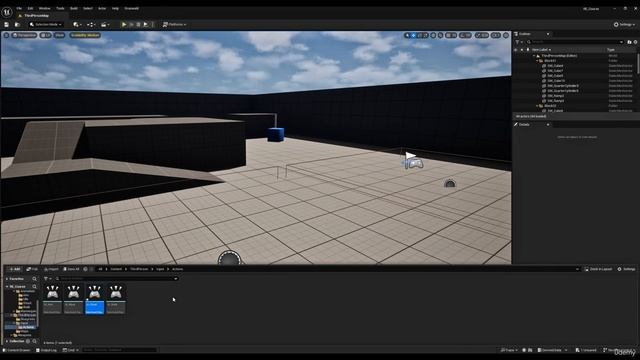
Task: Open the Selection Mode dropdown
Action: tap(46, 24)
